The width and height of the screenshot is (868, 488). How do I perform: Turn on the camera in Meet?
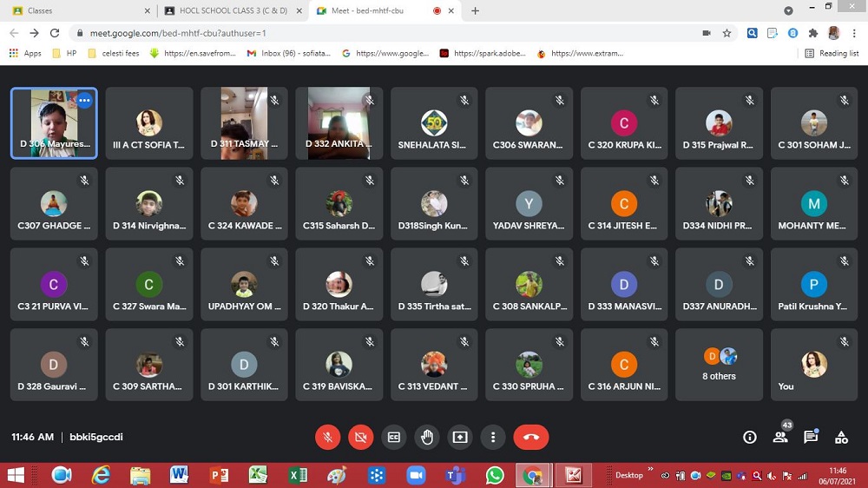click(x=361, y=438)
